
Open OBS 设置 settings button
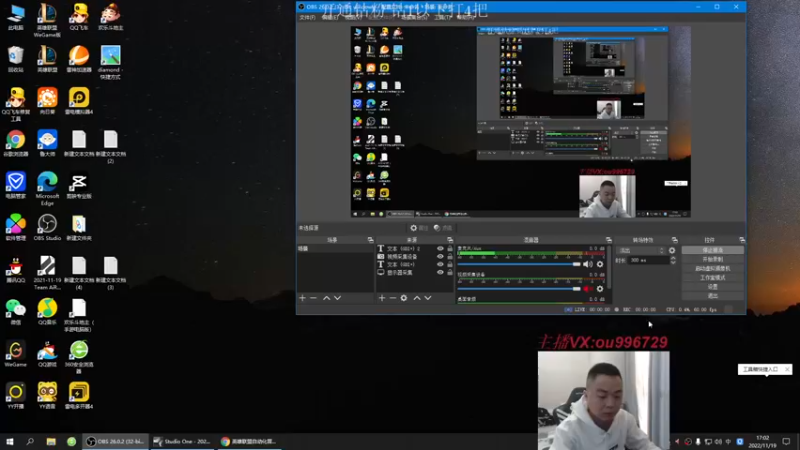coord(712,287)
